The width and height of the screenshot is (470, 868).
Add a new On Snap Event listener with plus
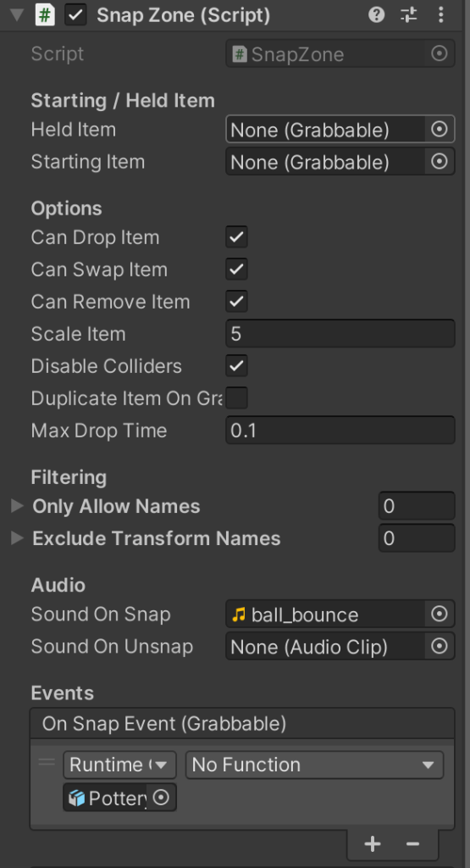(373, 843)
